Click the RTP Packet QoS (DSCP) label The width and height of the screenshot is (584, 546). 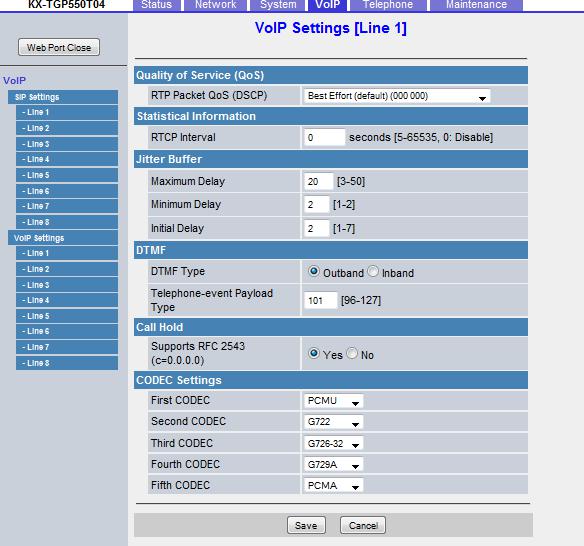(209, 96)
